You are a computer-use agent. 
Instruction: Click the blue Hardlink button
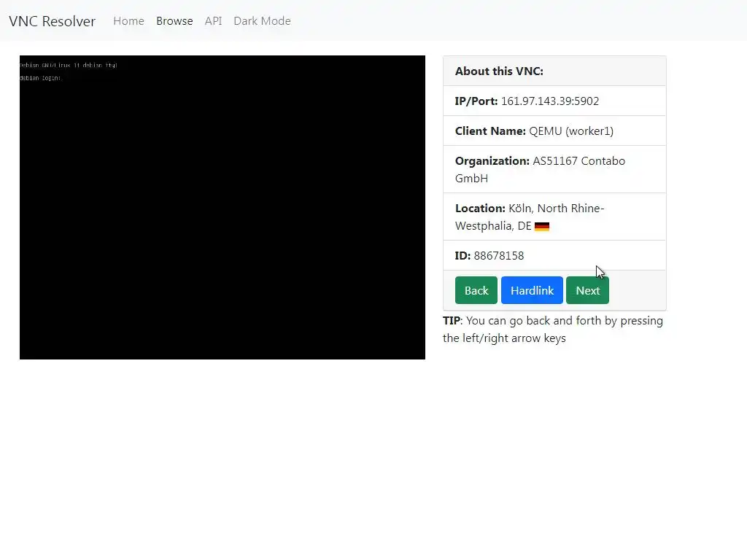coord(532,290)
